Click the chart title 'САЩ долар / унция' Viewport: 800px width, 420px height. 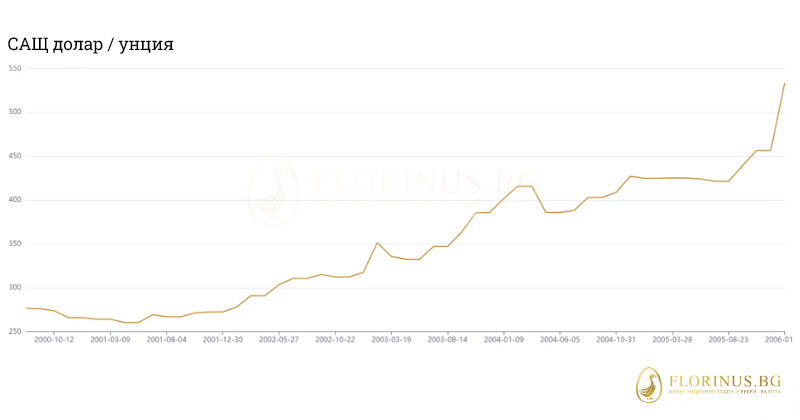tap(91, 45)
